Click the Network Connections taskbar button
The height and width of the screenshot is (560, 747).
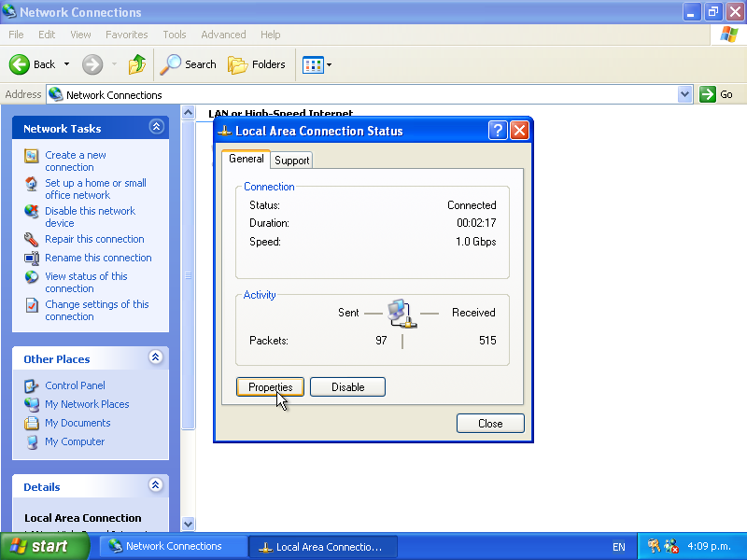[174, 546]
